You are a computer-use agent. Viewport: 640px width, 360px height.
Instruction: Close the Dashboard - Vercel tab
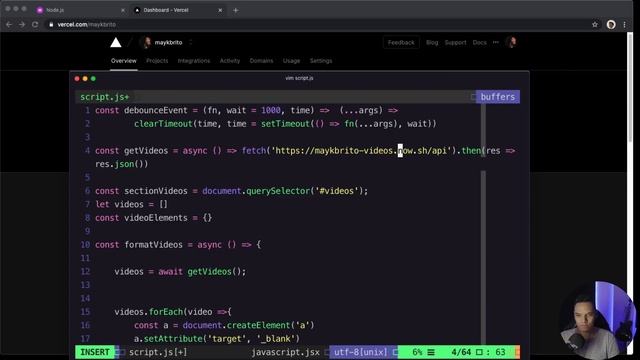tap(220, 10)
